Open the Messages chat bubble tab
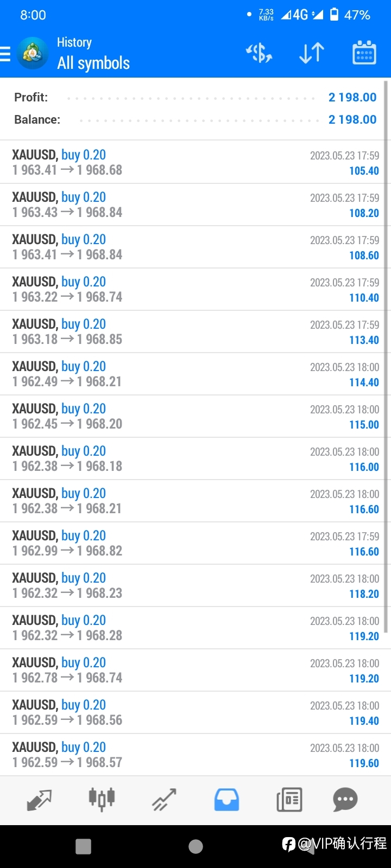The height and width of the screenshot is (868, 391). click(x=345, y=800)
